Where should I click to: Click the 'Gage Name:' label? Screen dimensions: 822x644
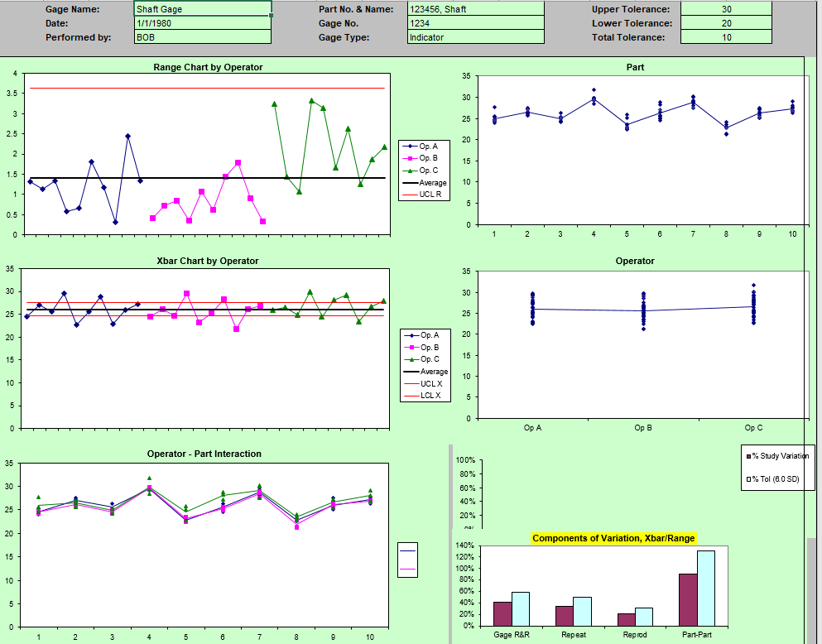point(72,9)
